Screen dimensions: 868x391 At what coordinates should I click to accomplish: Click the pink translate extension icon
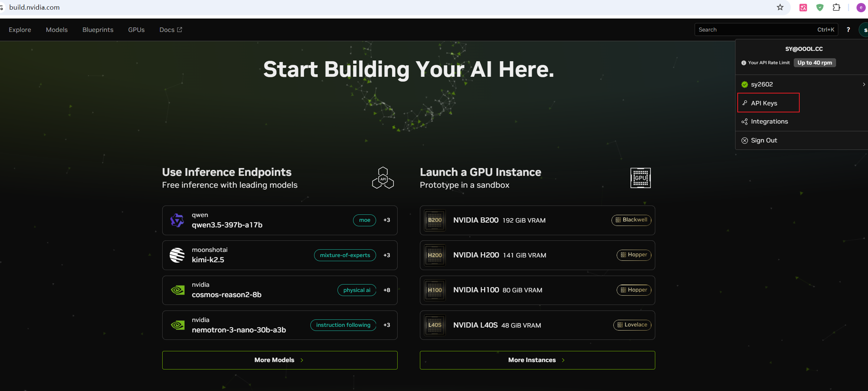tap(803, 7)
